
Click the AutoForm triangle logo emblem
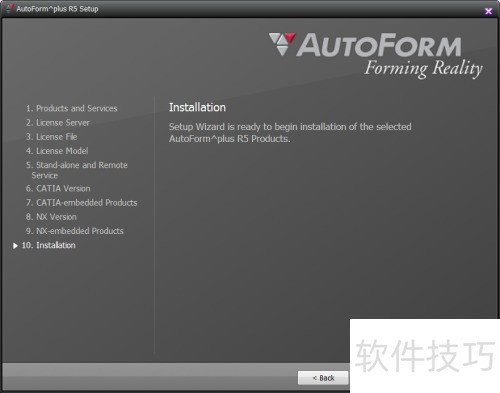(282, 43)
